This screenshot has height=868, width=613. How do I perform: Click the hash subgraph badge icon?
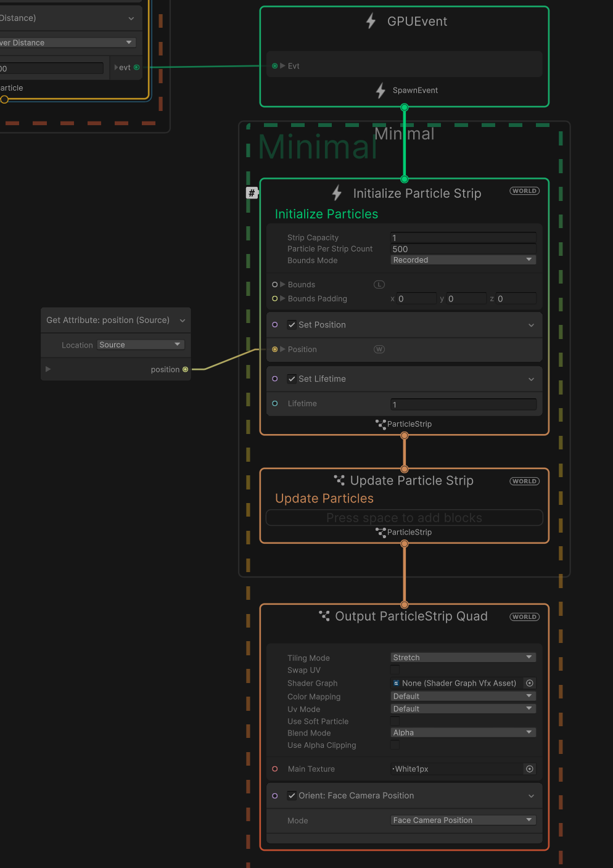(x=252, y=193)
